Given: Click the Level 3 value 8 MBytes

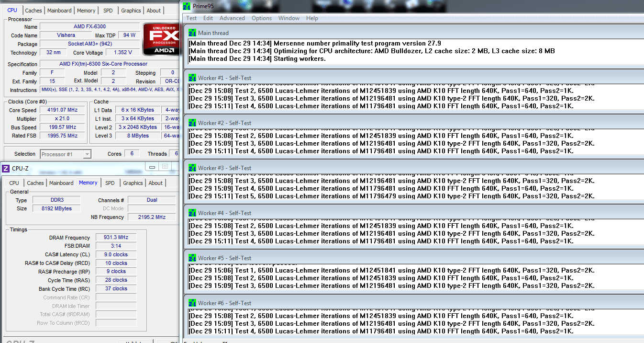Looking at the screenshot, I should coord(138,136).
